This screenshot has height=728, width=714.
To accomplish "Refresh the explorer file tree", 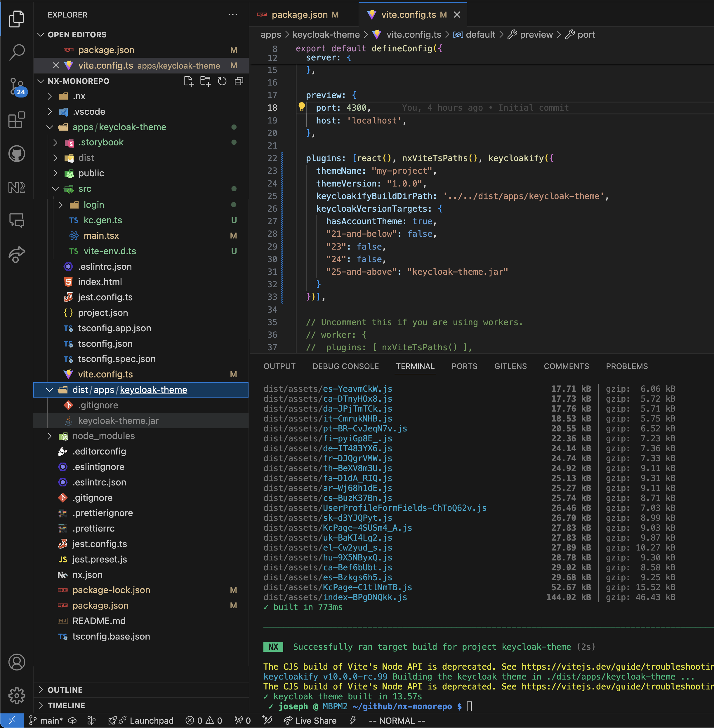I will (222, 81).
